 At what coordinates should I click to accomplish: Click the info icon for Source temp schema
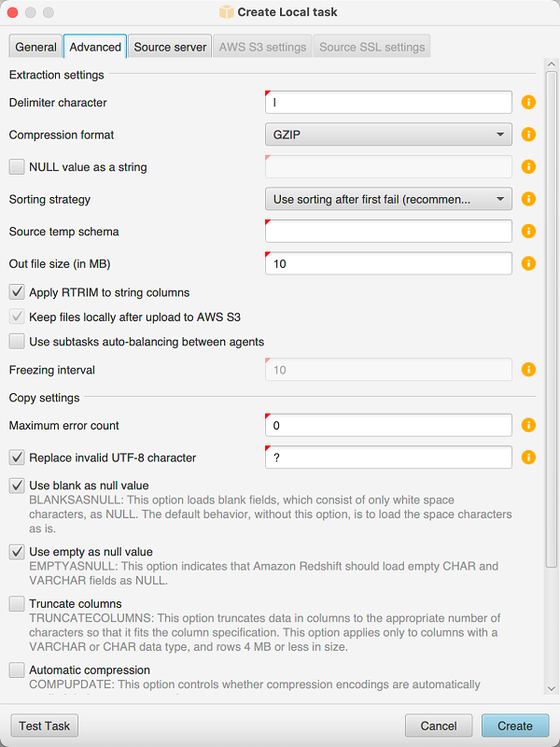click(528, 231)
